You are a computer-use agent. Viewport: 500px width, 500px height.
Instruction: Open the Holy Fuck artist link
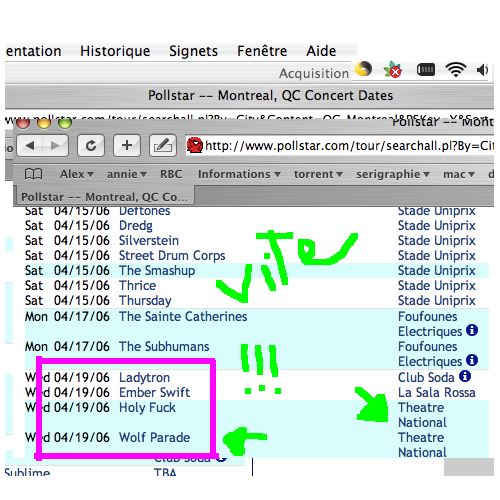click(147, 408)
